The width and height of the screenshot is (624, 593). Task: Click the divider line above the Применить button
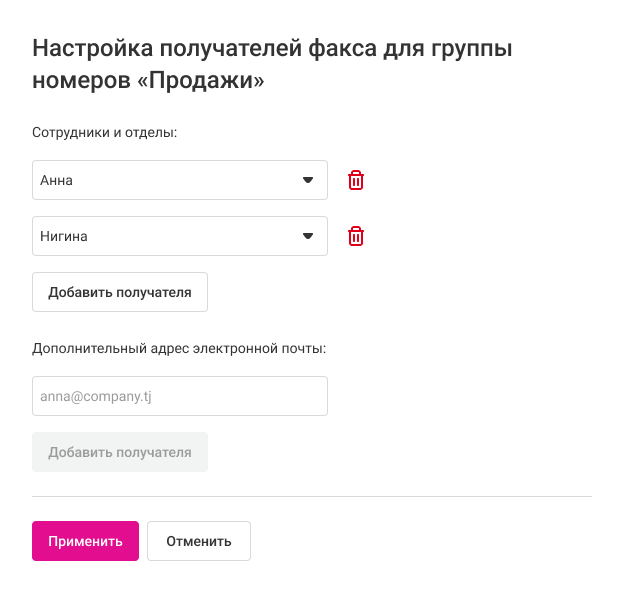pos(312,496)
